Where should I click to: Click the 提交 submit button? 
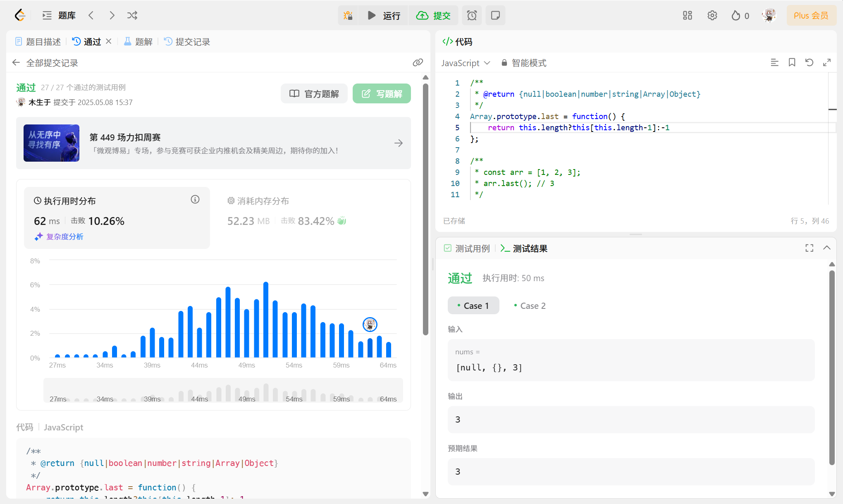(433, 16)
